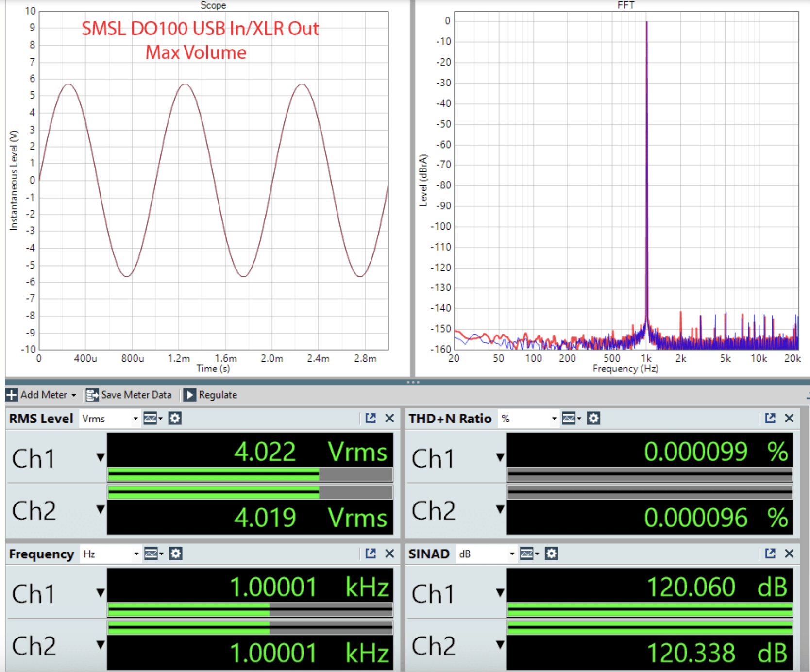Open RMS Level settings gear
810x672 pixels.
[x=175, y=418]
